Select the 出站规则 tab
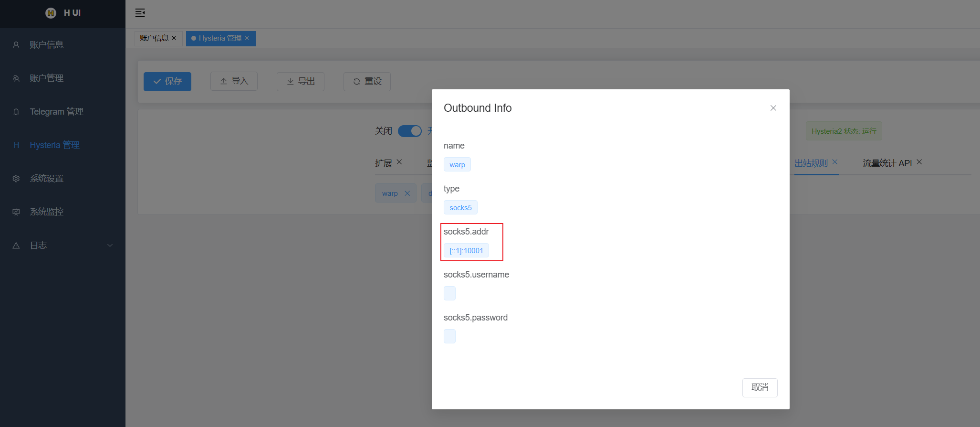 [811, 163]
